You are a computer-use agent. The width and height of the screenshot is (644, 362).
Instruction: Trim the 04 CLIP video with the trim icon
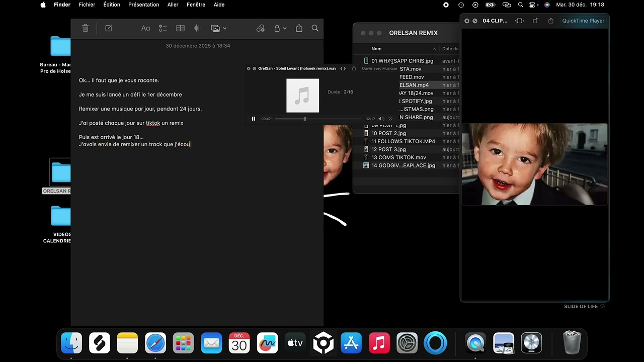(x=520, y=21)
